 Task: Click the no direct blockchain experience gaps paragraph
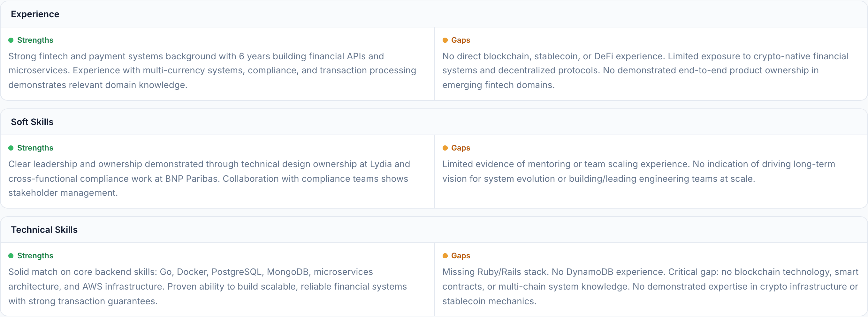pyautogui.click(x=645, y=70)
